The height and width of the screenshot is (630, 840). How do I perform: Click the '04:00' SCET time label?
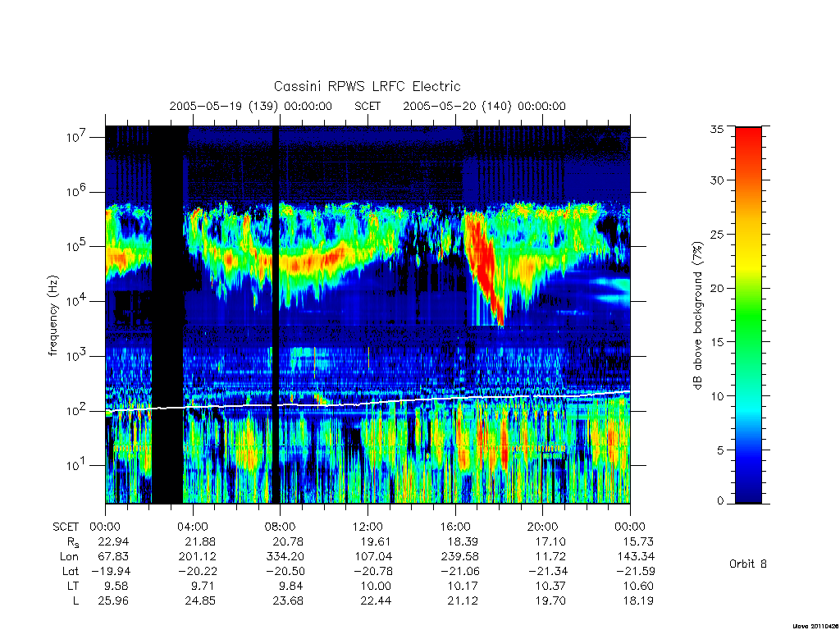click(x=192, y=527)
